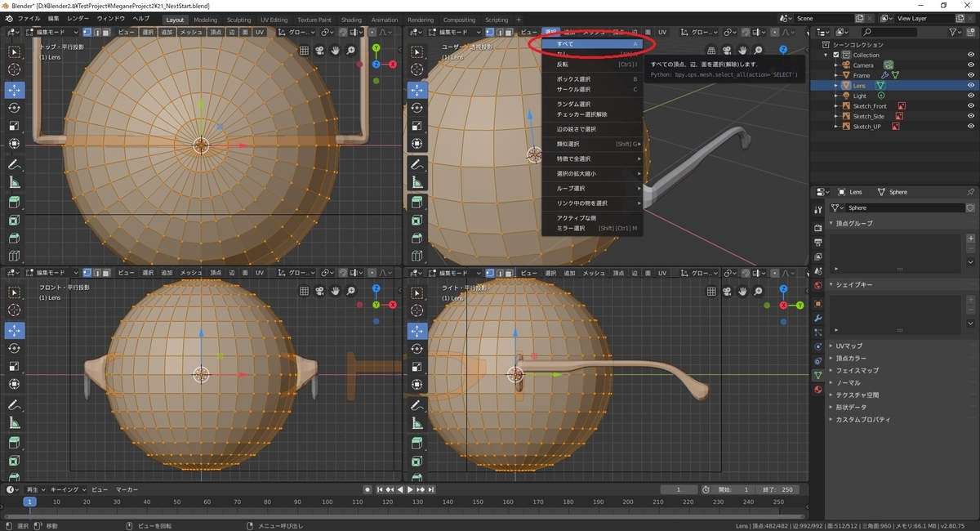
Task: Open pivot point dropdown in Top viewport
Action: point(327,32)
